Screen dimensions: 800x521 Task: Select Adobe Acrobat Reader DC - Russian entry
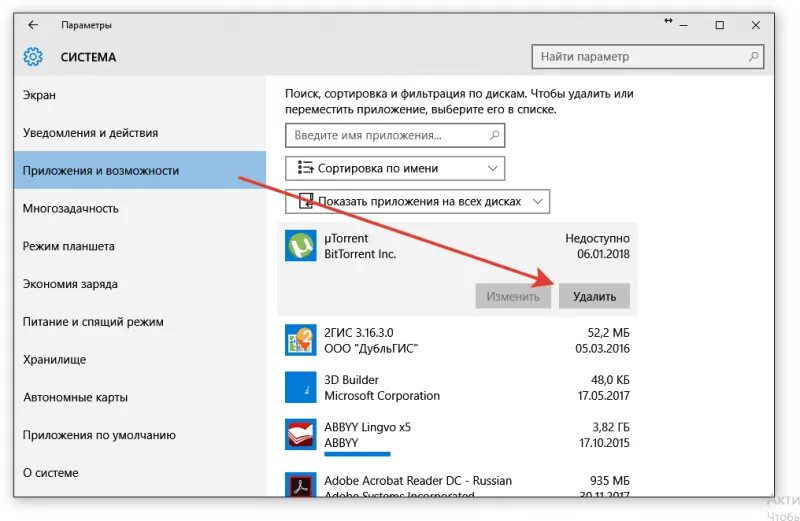457,484
